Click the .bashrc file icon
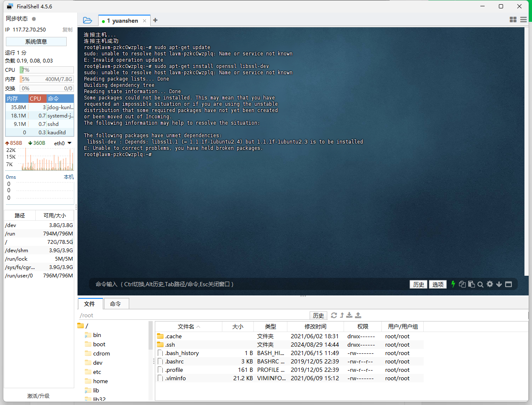The height and width of the screenshot is (405, 532). (160, 361)
